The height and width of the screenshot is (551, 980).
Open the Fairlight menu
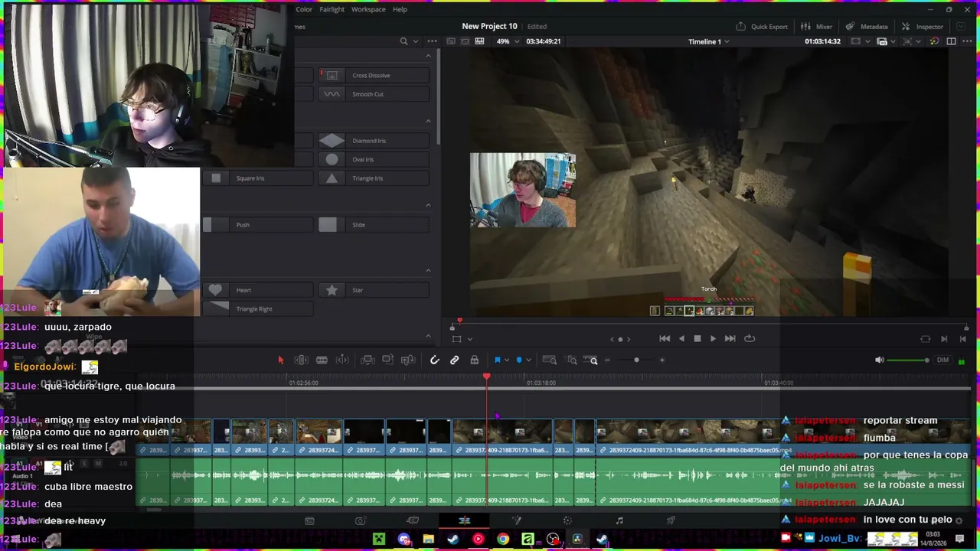point(332,9)
